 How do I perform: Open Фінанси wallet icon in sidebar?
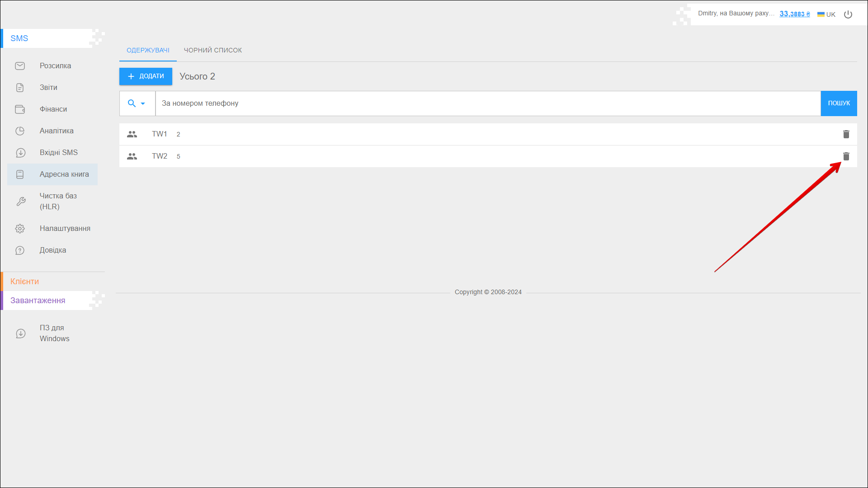coord(20,109)
